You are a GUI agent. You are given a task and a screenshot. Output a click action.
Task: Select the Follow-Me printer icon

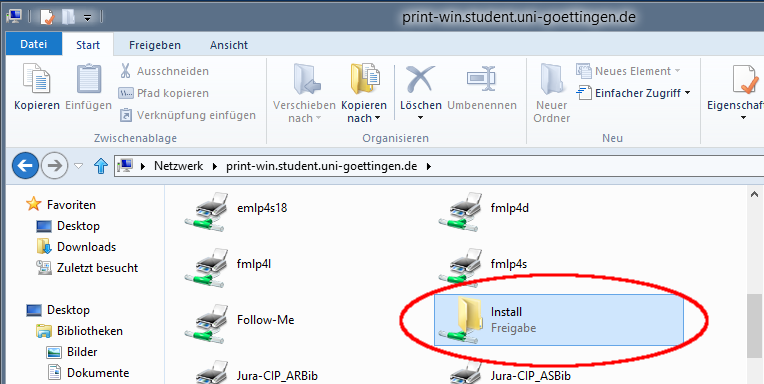coord(206,324)
